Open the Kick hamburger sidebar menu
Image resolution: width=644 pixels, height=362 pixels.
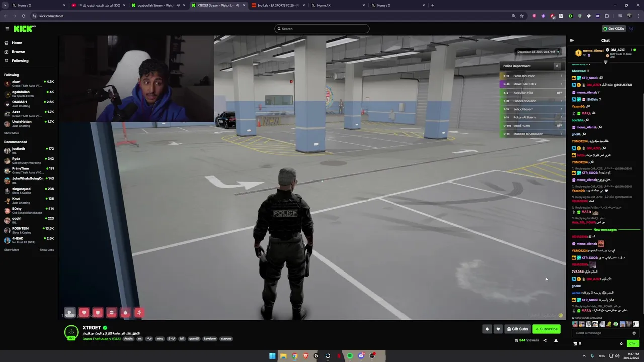7,29
